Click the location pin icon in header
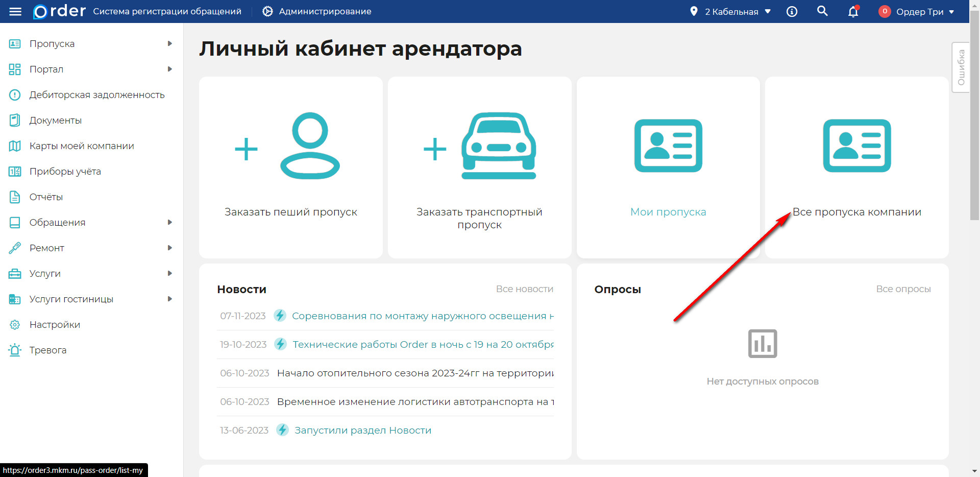980x477 pixels. tap(694, 11)
